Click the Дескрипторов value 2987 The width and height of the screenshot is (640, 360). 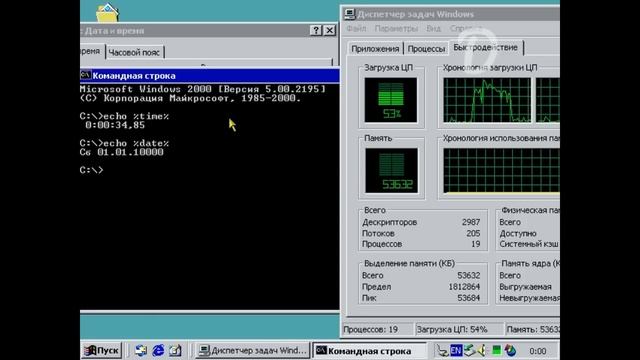[x=471, y=222]
